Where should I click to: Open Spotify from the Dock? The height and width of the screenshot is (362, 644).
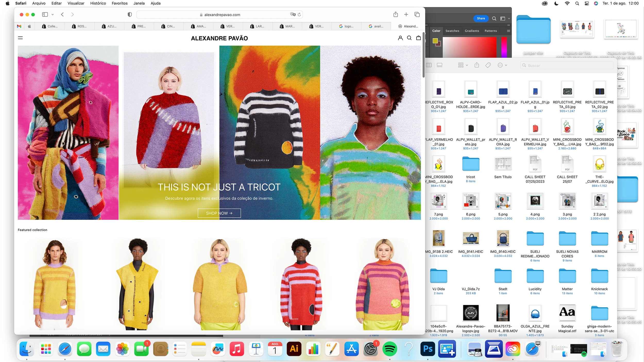389,349
